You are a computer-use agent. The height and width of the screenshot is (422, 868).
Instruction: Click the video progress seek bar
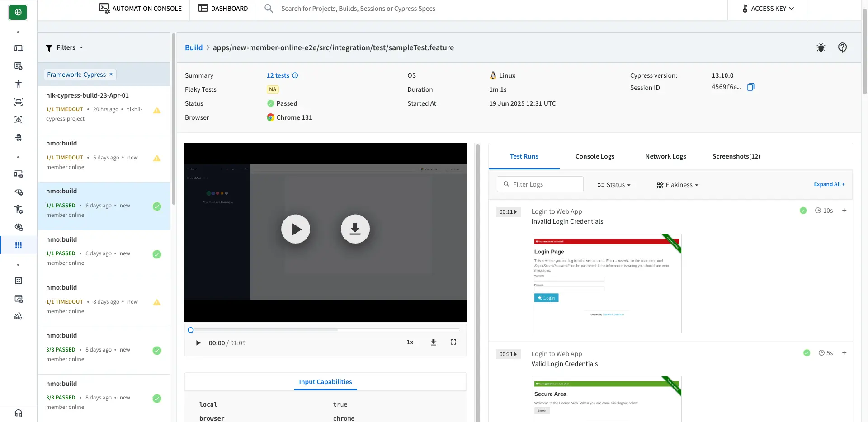(325, 330)
